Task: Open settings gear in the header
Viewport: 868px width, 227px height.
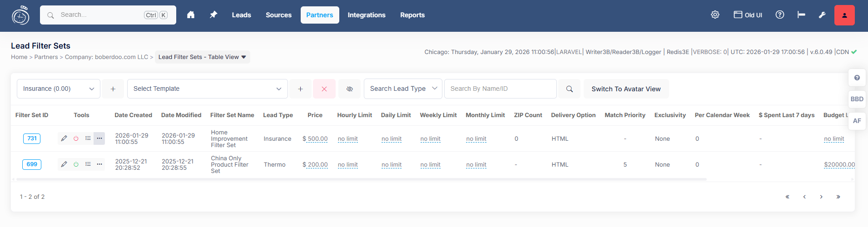Action: pyautogui.click(x=715, y=15)
